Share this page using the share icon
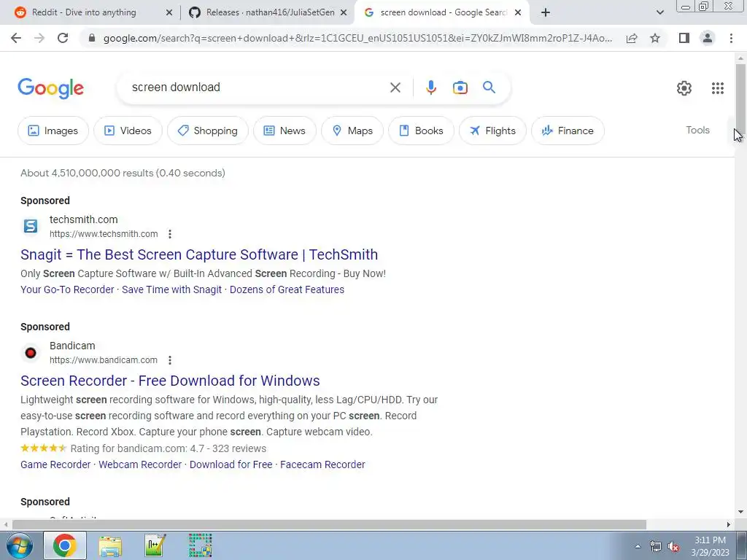The height and width of the screenshot is (560, 747). [x=632, y=38]
